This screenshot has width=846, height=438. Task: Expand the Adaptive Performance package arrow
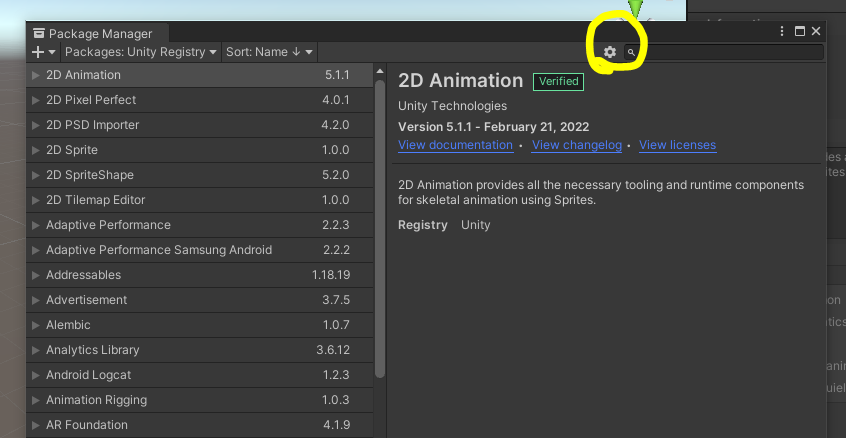coord(36,225)
